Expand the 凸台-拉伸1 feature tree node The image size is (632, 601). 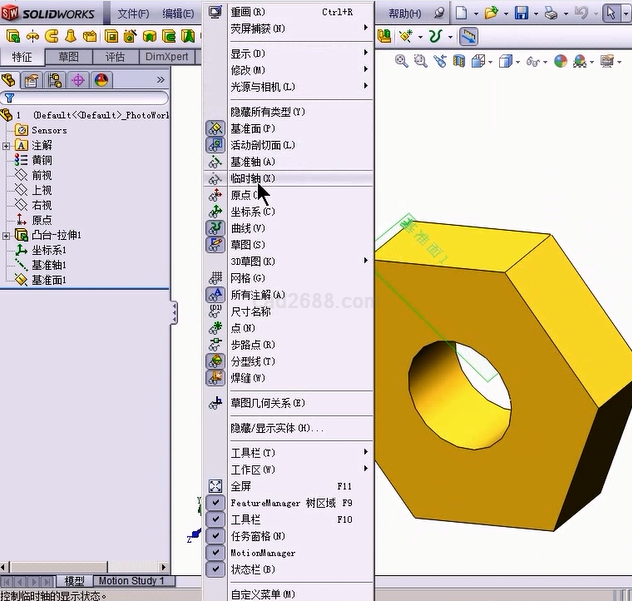[x=6, y=235]
